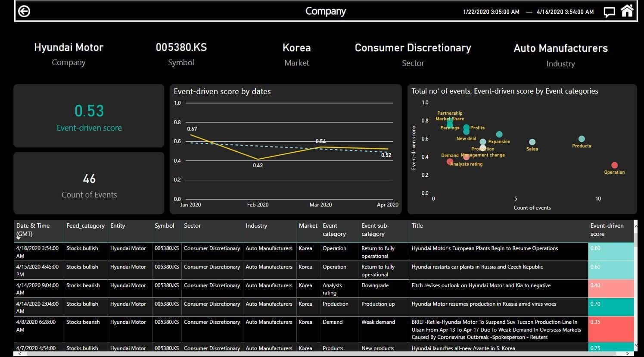The width and height of the screenshot is (644, 357).
Task: Select title 'Hyundai Motor resumes production in Russia amid virus woes'
Action: point(484,304)
